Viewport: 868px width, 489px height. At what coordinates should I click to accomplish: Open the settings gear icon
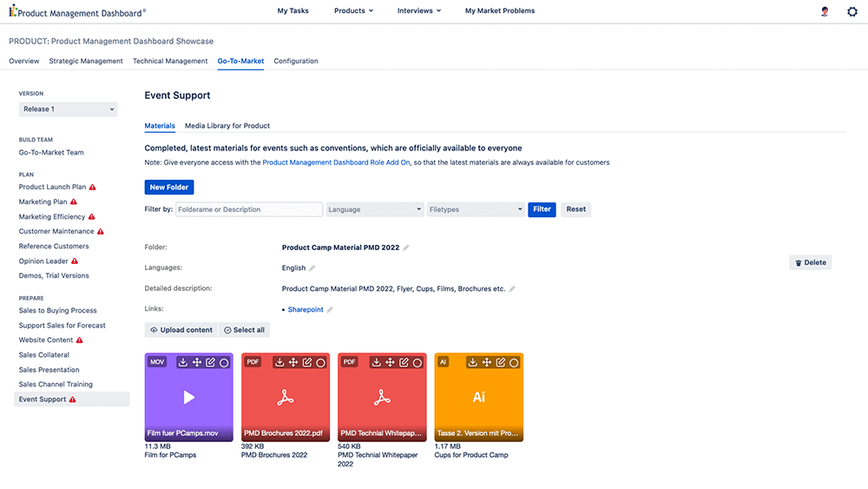click(x=852, y=11)
